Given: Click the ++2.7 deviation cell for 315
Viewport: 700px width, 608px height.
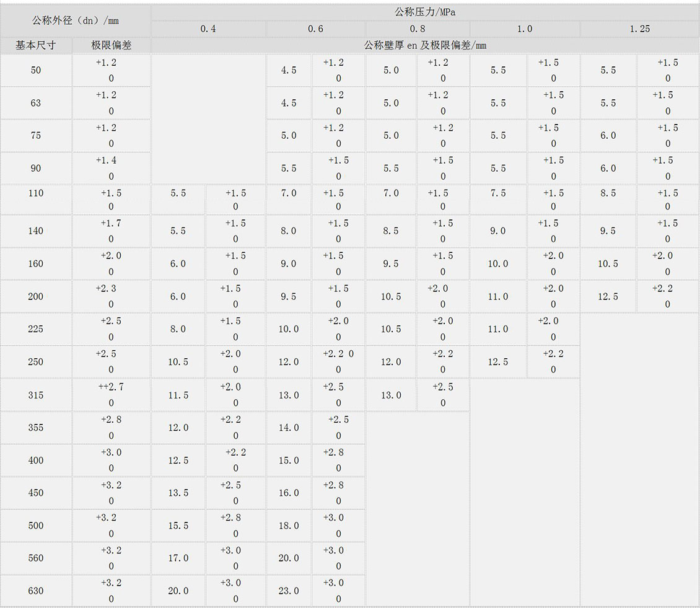Looking at the screenshot, I should click(x=111, y=395).
